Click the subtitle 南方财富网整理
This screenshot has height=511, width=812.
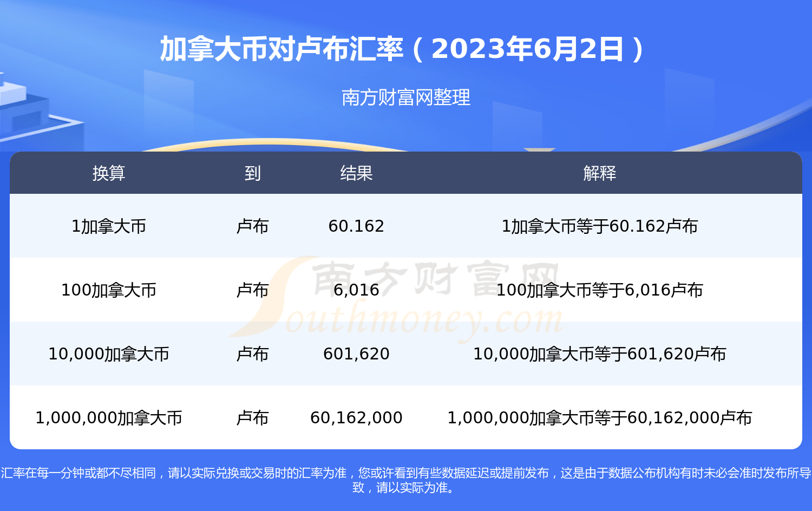click(x=406, y=97)
